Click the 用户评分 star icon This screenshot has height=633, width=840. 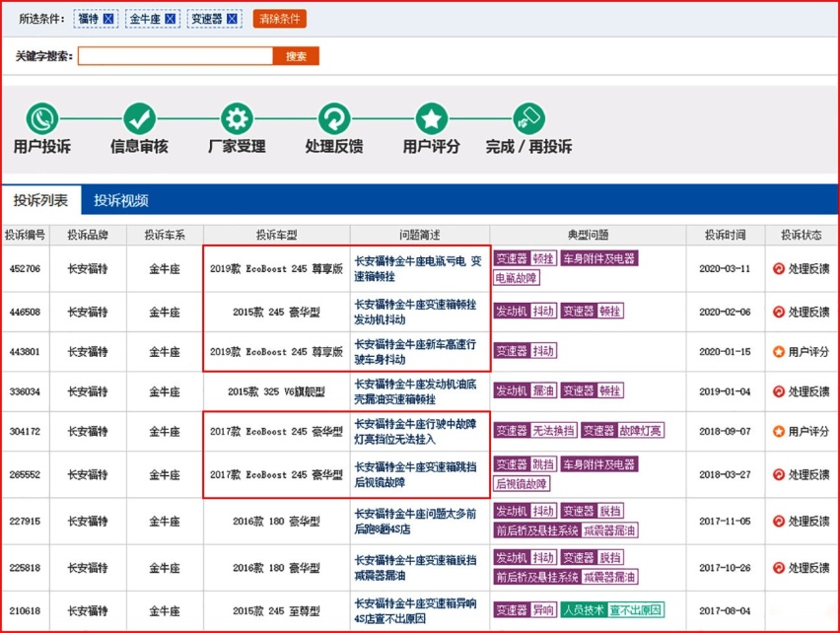432,119
